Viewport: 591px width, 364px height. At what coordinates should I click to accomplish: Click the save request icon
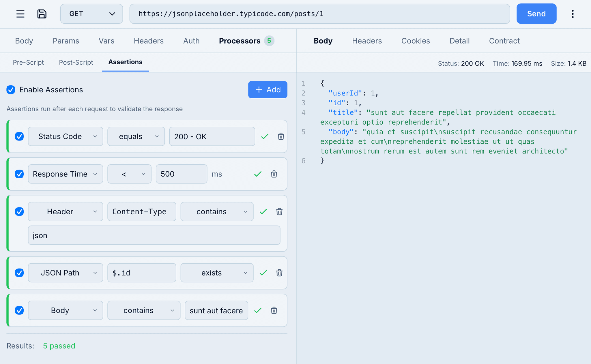[x=42, y=14]
